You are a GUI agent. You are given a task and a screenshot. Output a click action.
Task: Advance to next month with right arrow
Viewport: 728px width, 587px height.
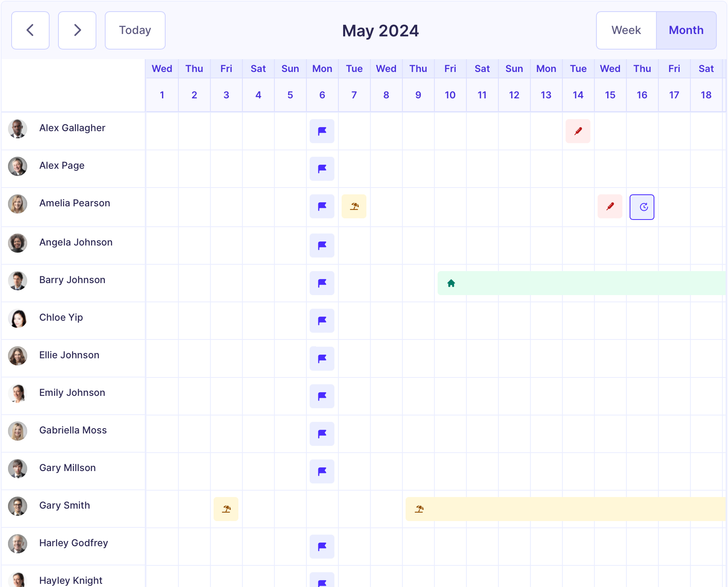point(77,30)
